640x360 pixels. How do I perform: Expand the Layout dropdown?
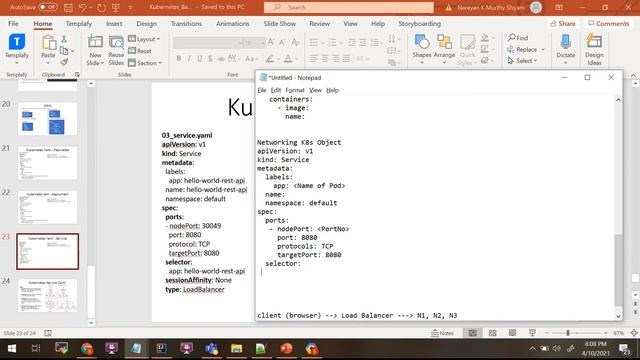[144, 39]
